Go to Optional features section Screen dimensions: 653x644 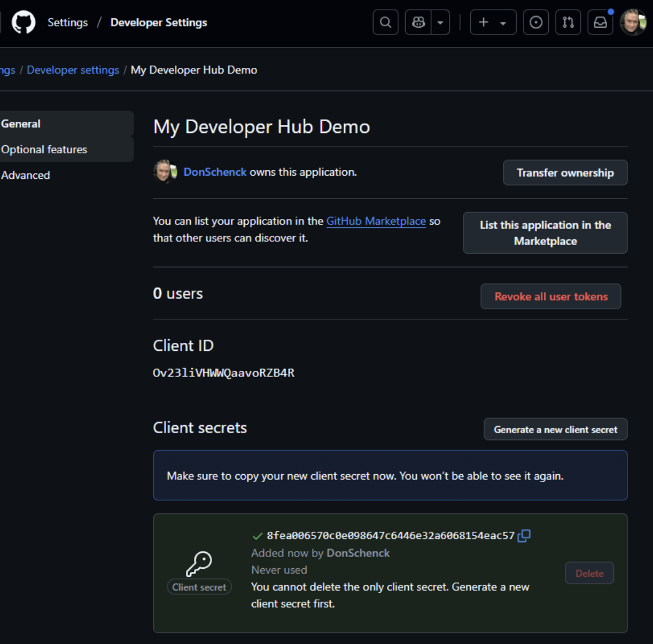(44, 150)
